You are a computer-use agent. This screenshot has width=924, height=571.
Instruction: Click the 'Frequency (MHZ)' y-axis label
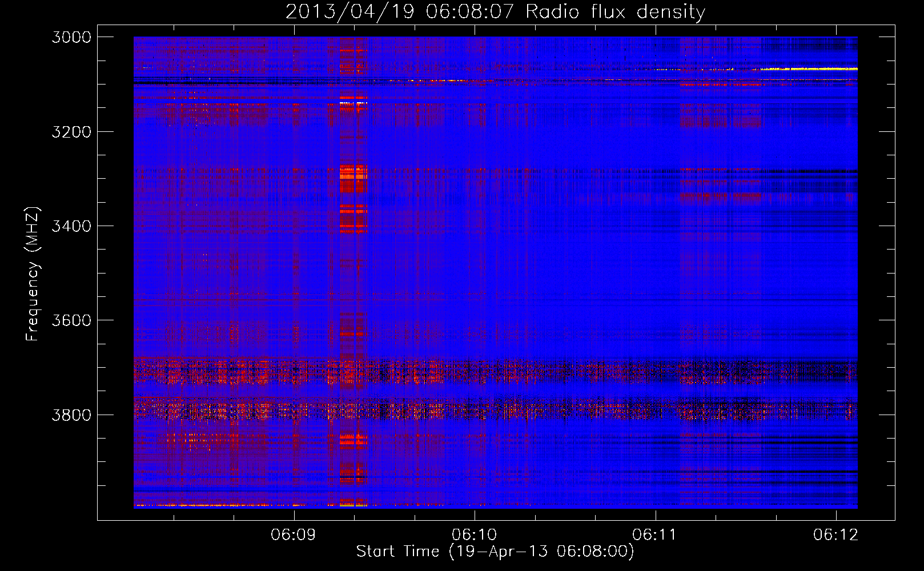click(x=33, y=274)
